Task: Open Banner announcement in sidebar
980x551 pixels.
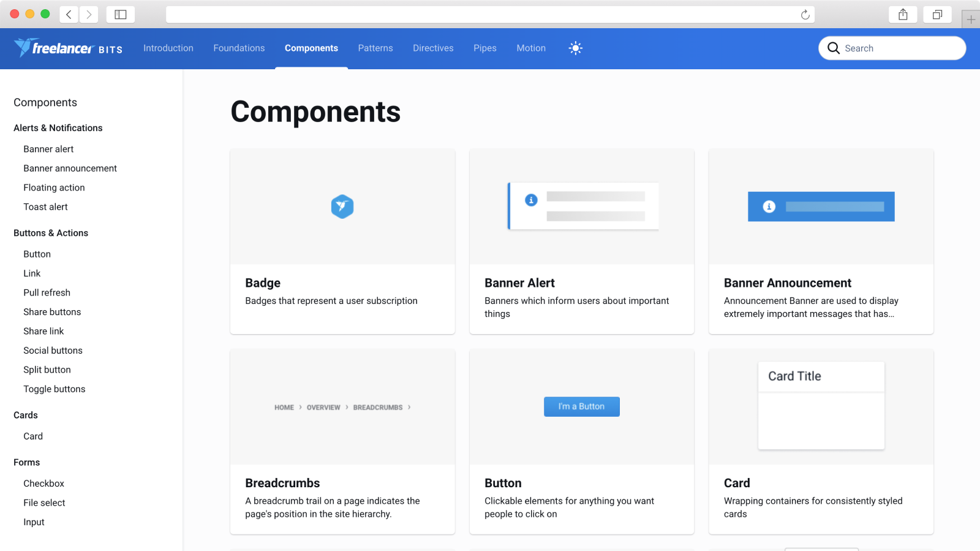Action: pyautogui.click(x=70, y=168)
